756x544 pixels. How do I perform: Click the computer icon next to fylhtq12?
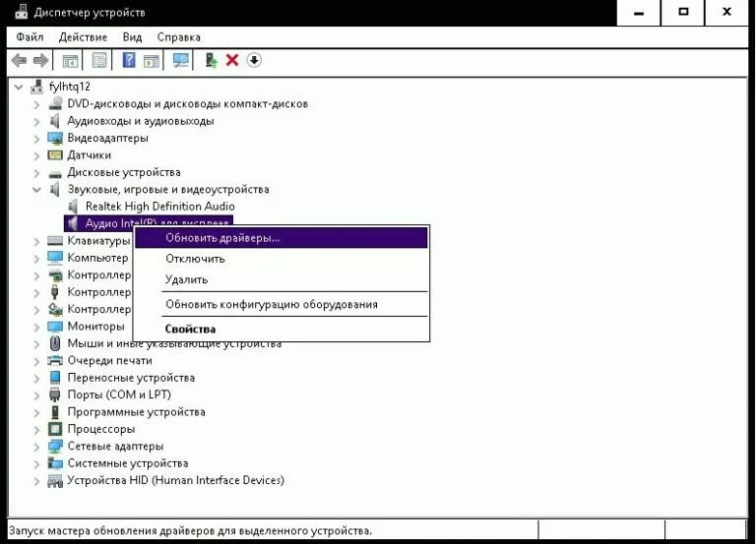pyautogui.click(x=36, y=87)
